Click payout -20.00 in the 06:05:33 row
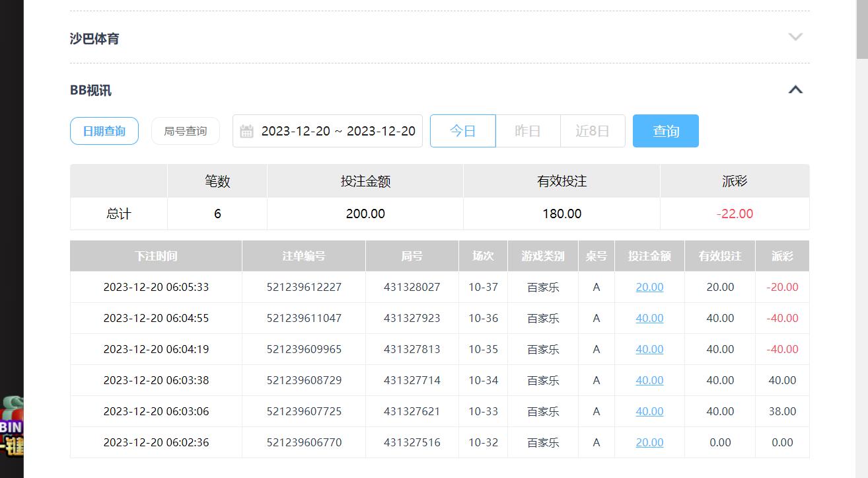868x478 pixels. pyautogui.click(x=782, y=287)
